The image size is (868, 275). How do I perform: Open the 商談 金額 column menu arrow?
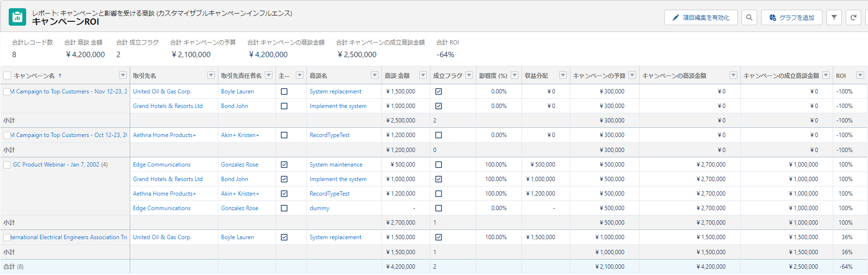(x=423, y=75)
